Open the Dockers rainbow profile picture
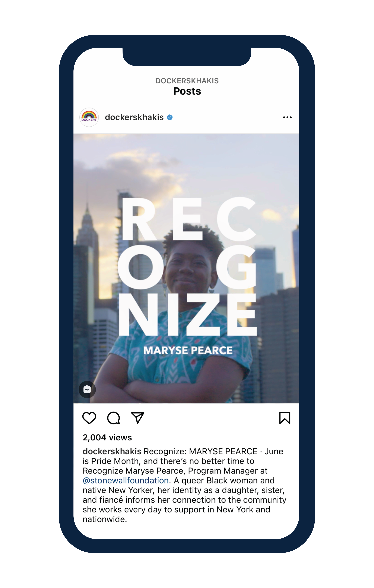Viewport: 374px width, 588px height. point(89,117)
